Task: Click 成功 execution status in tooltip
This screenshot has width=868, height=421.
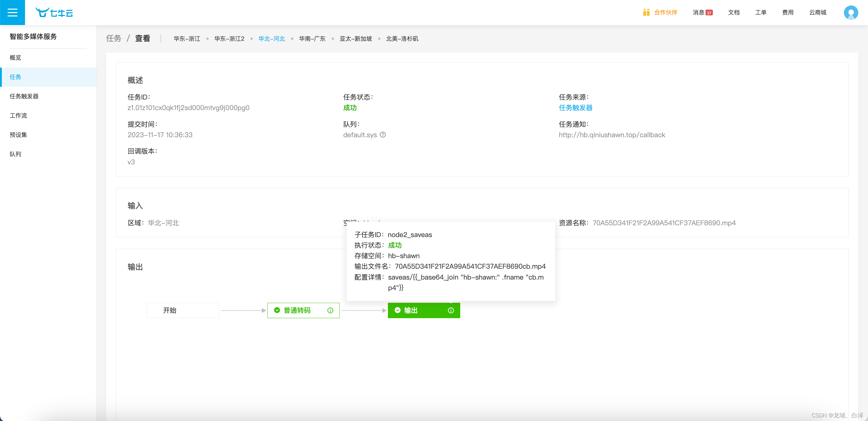Action: [395, 245]
